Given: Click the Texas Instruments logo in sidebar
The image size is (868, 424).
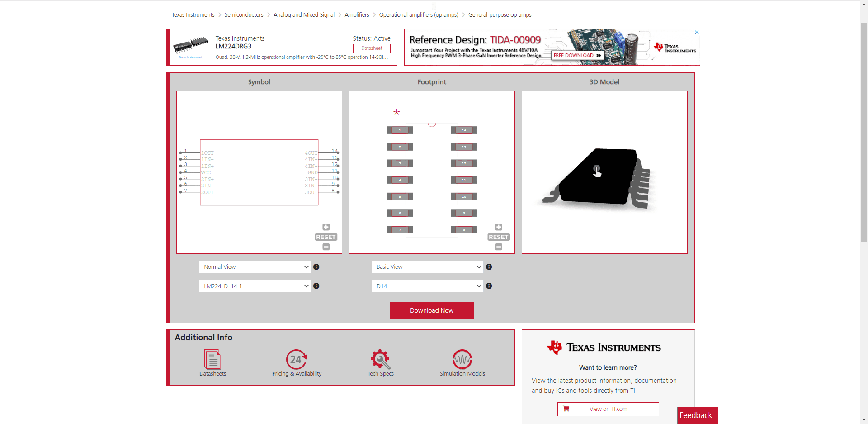Looking at the screenshot, I should point(604,347).
